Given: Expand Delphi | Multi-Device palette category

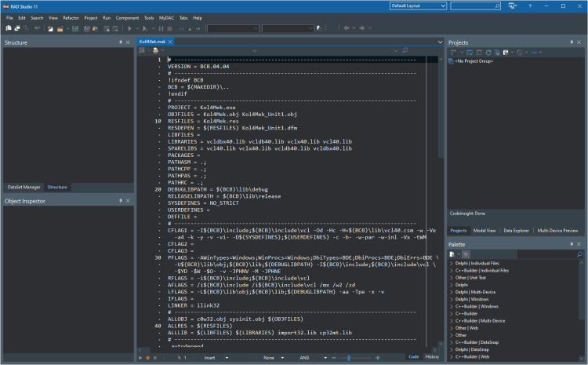Looking at the screenshot, I should [452, 292].
